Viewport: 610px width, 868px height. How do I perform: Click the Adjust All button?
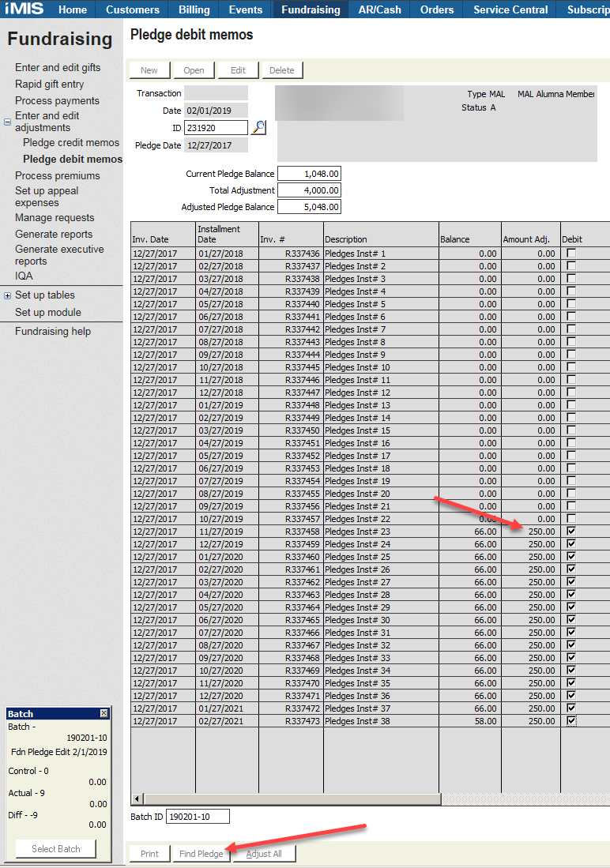pyautogui.click(x=264, y=854)
